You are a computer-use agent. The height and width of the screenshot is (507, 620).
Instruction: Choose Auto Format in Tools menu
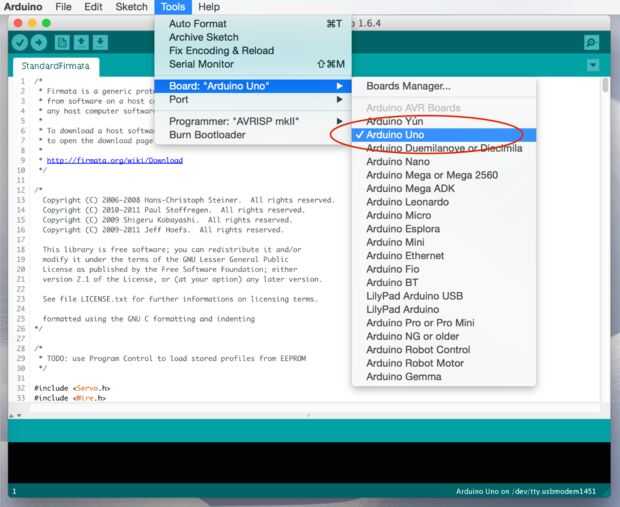pos(253,24)
